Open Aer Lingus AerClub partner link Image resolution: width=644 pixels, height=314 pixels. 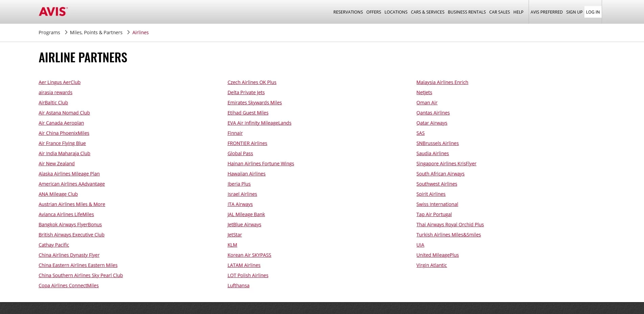60,82
